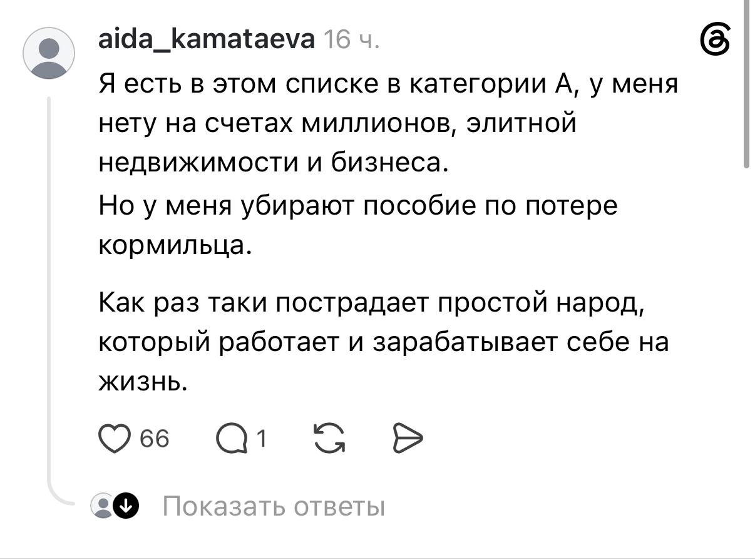This screenshot has width=755, height=560.
Task: Repost using the circular arrows icon
Action: pos(329,438)
